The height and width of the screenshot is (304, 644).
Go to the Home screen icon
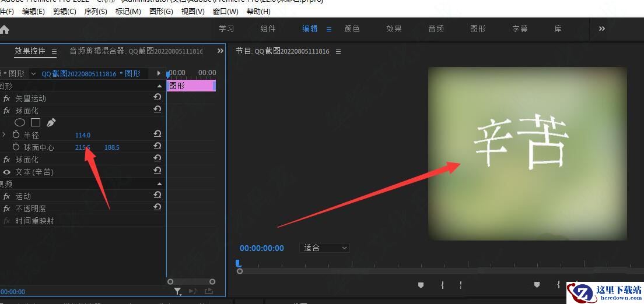(x=3, y=30)
